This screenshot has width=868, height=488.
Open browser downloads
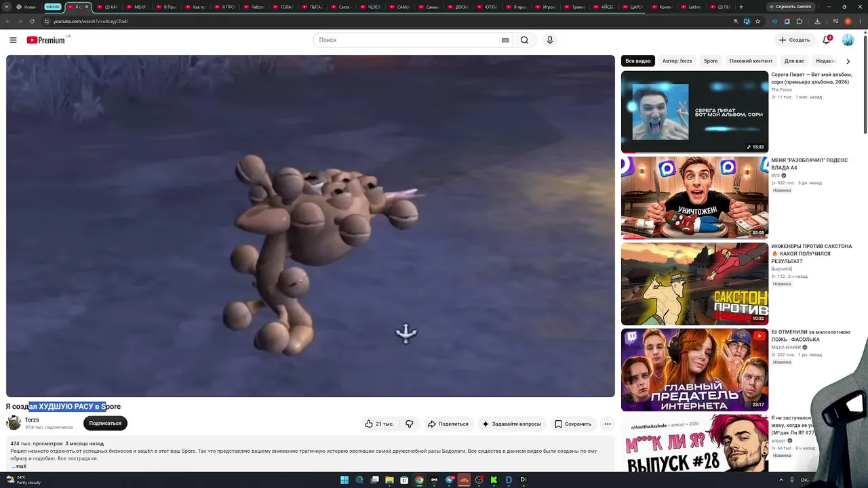(x=817, y=21)
